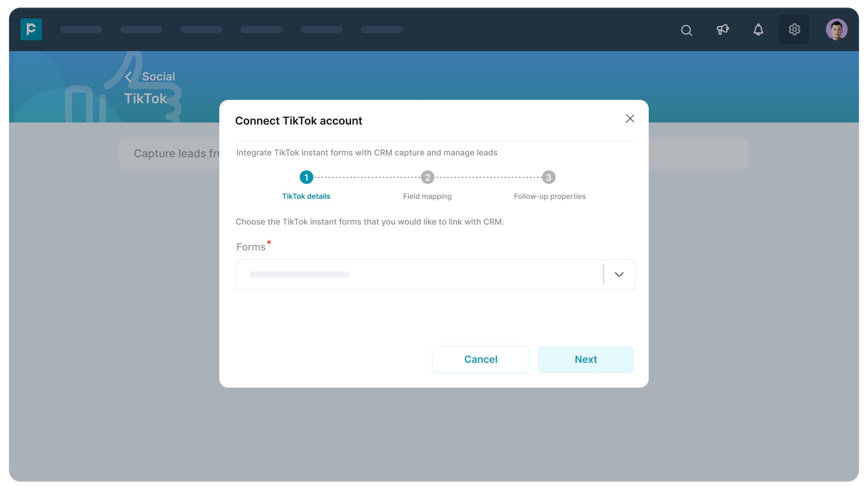Click the user profile avatar
Screen dimensions: 868x488
click(836, 29)
